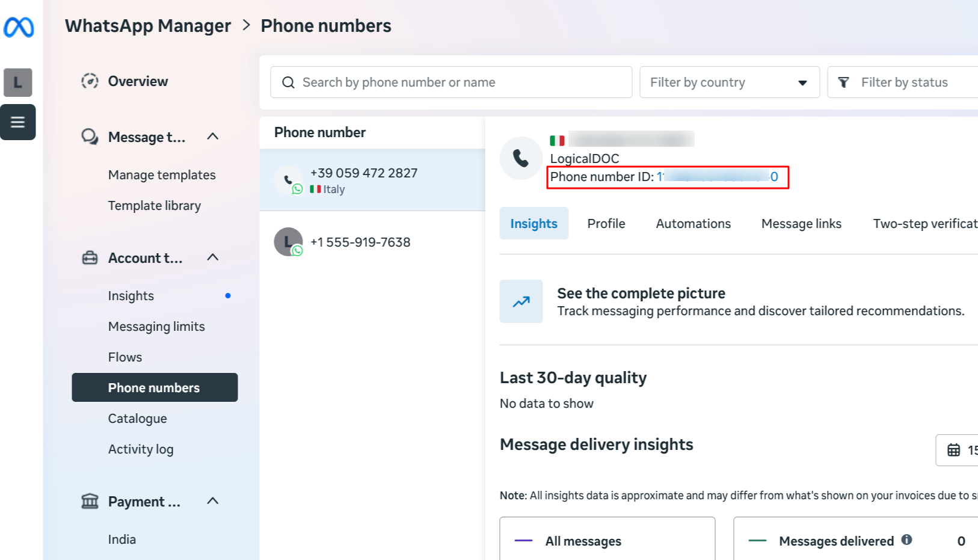The image size is (978, 560).
Task: Open Insights under Account tools
Action: coord(131,296)
